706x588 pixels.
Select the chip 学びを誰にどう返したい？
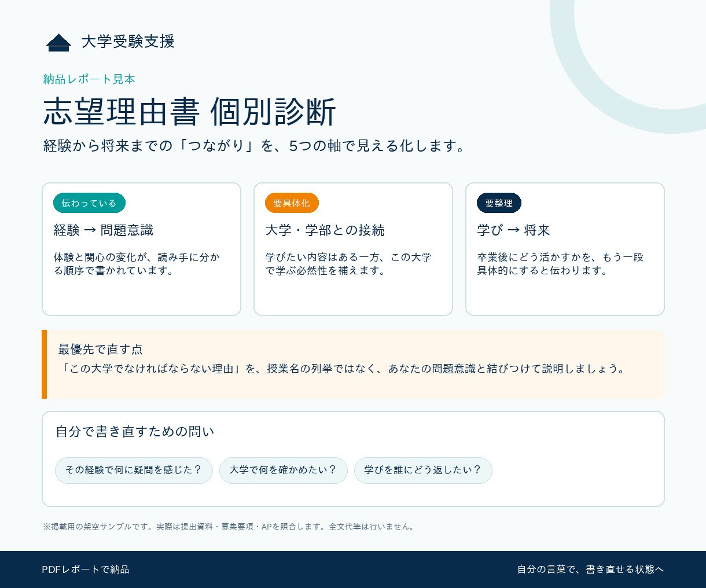[x=423, y=471]
